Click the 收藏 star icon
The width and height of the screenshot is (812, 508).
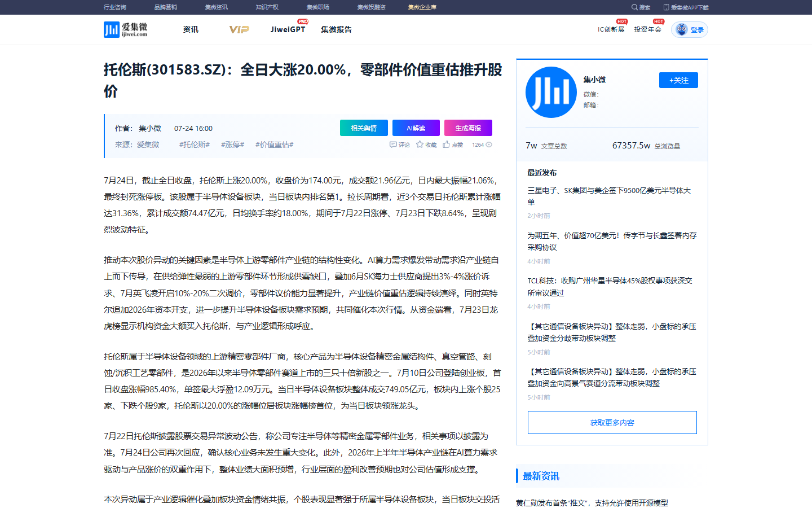(x=420, y=144)
